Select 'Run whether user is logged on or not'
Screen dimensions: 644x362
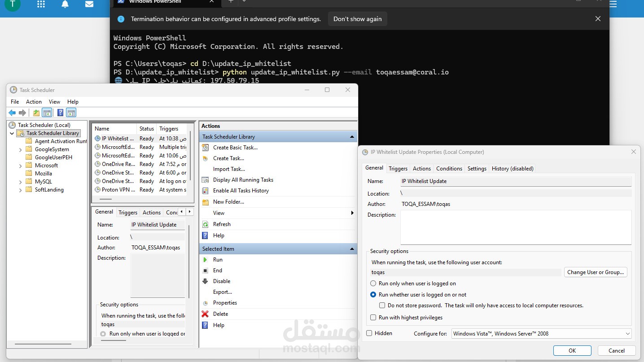pyautogui.click(x=373, y=295)
